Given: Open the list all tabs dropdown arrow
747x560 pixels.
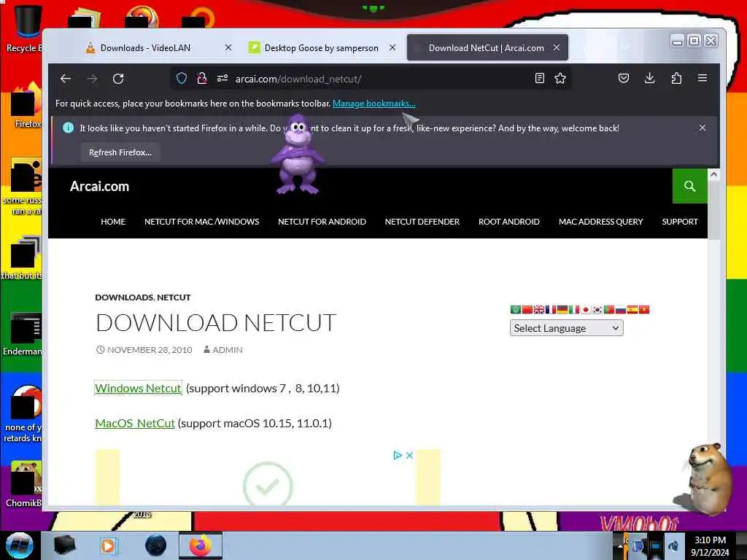Looking at the screenshot, I should [625, 47].
